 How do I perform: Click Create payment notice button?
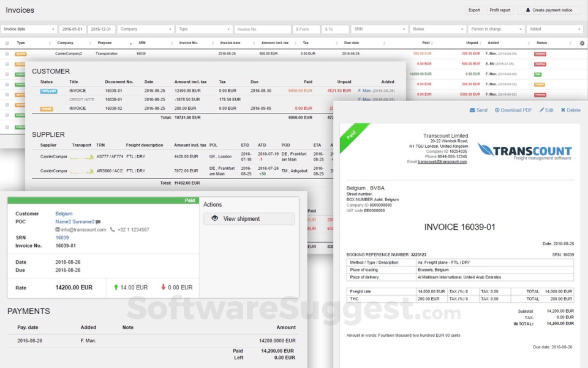click(x=549, y=10)
